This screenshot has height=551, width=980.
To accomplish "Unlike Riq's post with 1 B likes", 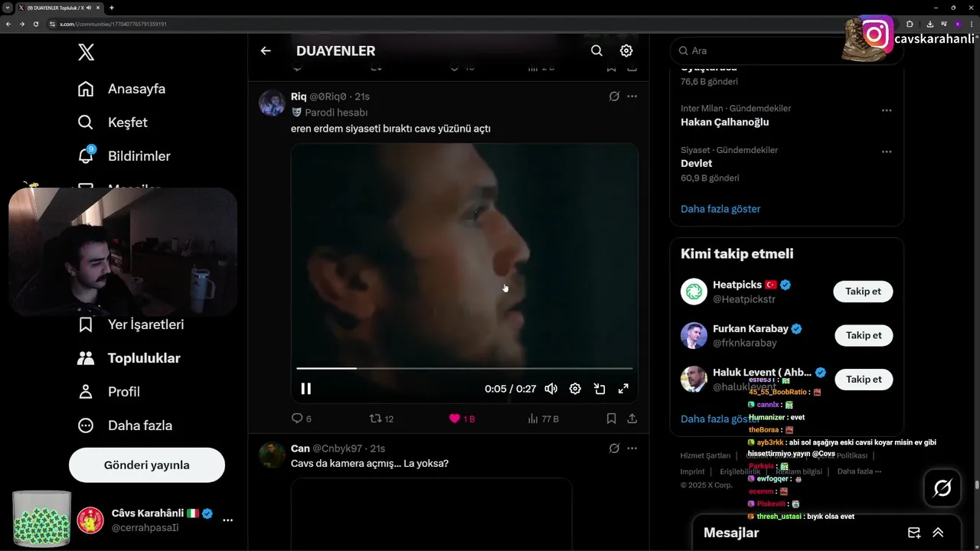I will pyautogui.click(x=462, y=419).
